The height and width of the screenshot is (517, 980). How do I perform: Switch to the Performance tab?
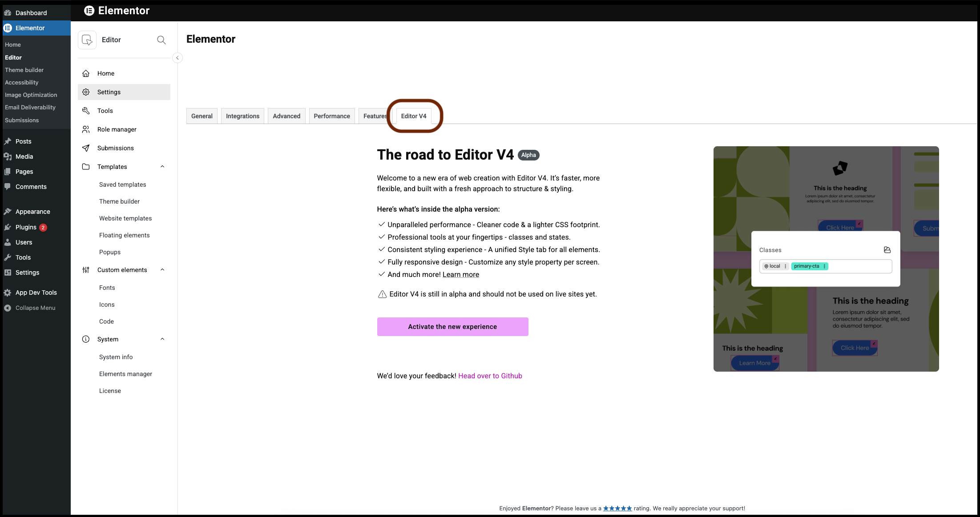[x=331, y=116]
